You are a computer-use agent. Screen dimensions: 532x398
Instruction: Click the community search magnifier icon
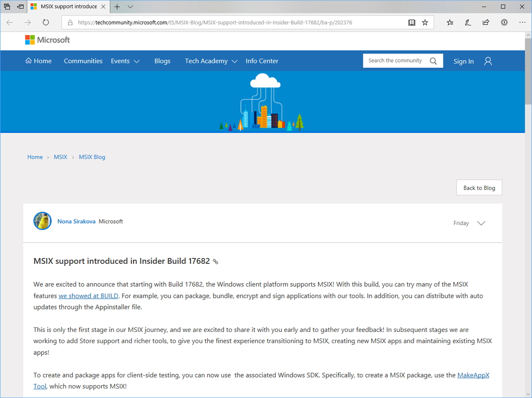coord(433,60)
